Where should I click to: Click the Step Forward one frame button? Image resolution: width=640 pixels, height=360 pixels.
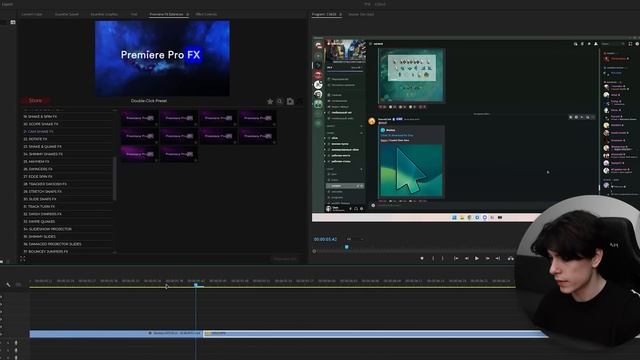point(487,258)
